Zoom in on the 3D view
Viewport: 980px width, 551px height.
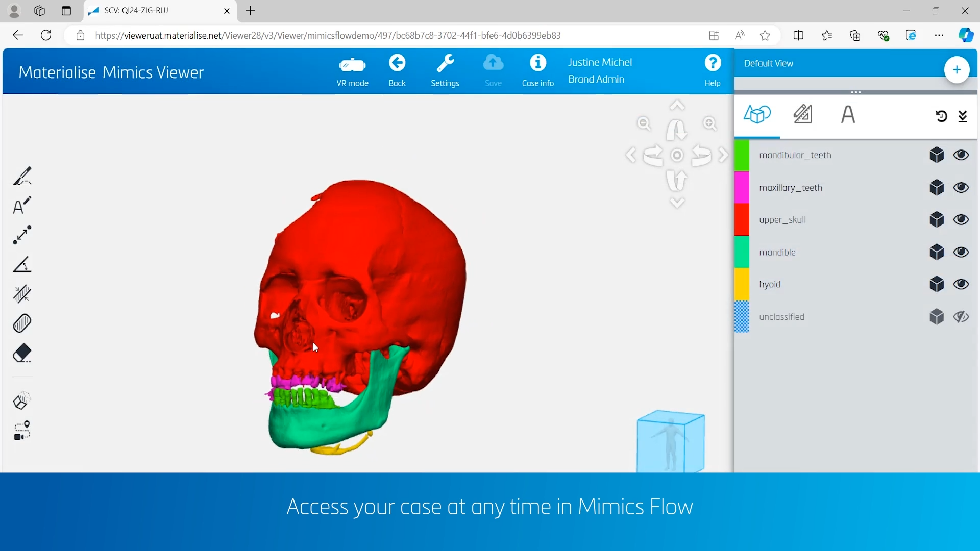[710, 123]
